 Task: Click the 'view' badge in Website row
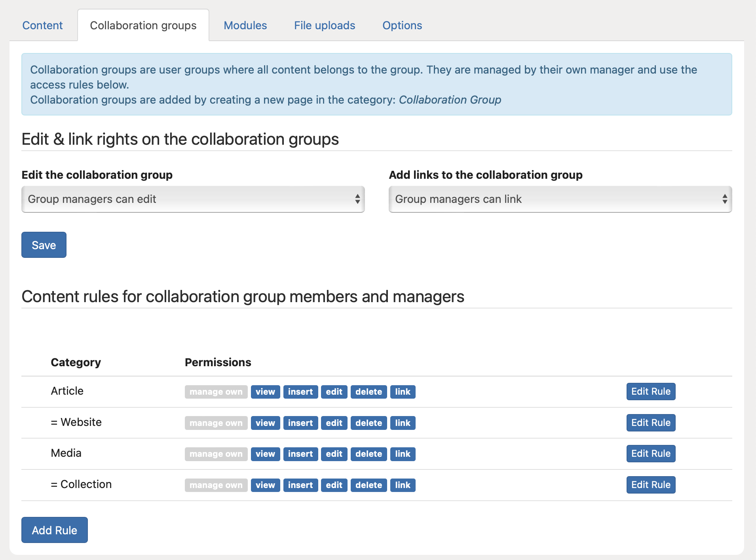[x=265, y=423]
